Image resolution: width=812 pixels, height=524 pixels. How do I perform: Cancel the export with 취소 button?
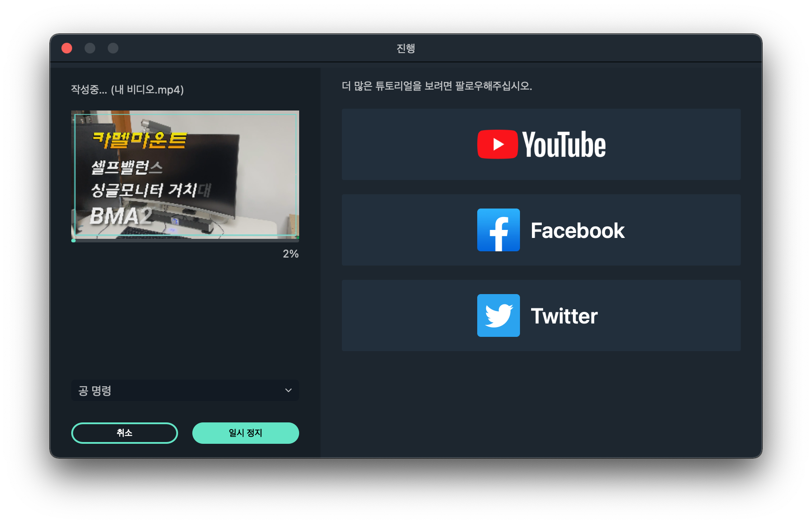tap(125, 433)
